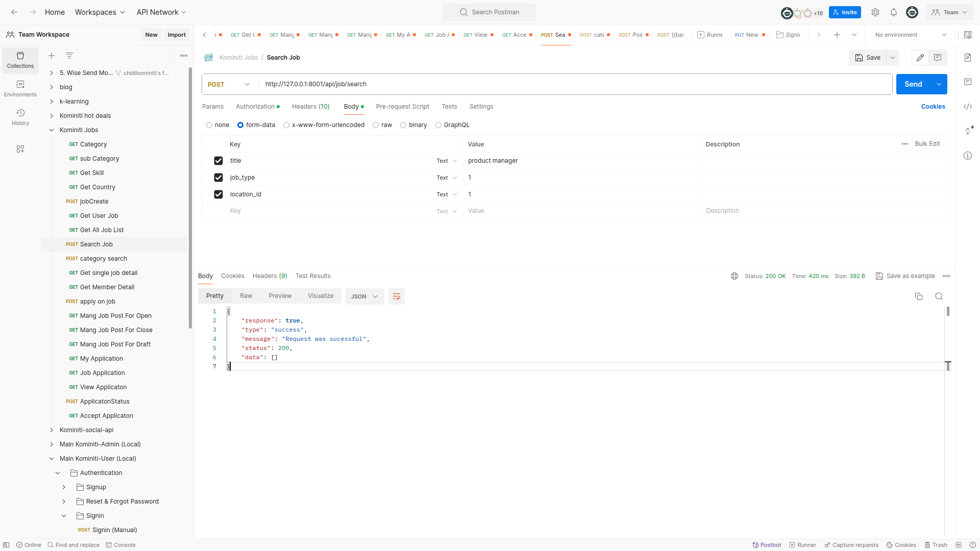Select the raw body type radio
Image resolution: width=980 pixels, height=551 pixels.
[376, 125]
